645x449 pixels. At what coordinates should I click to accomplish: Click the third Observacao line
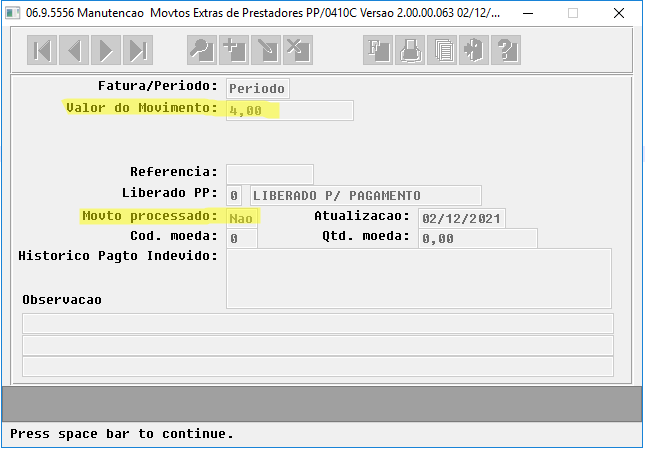tap(318, 367)
